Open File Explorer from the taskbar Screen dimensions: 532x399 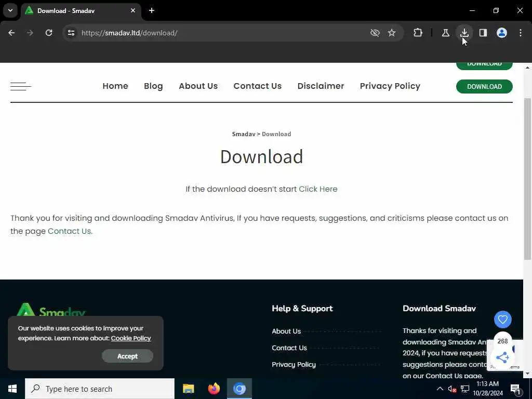[188, 389]
